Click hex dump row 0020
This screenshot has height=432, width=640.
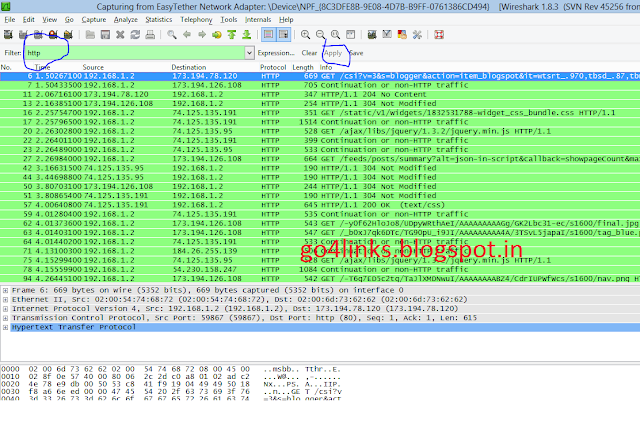pyautogui.click(x=171, y=384)
